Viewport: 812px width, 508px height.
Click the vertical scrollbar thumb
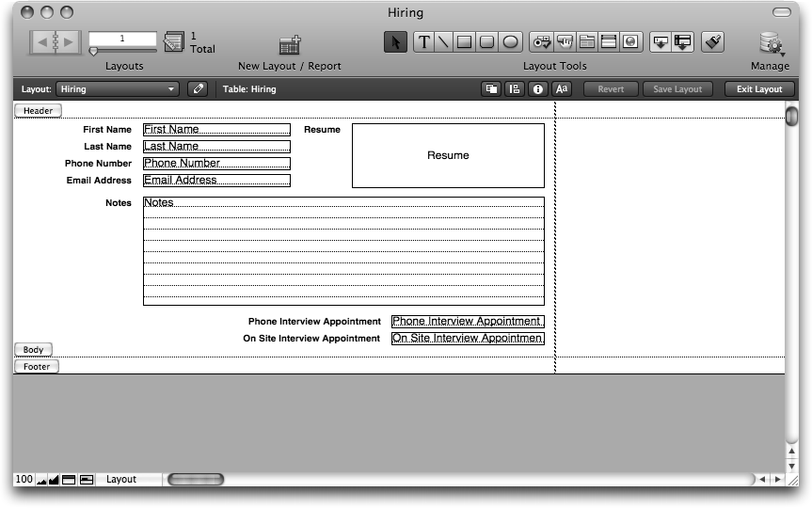(792, 115)
